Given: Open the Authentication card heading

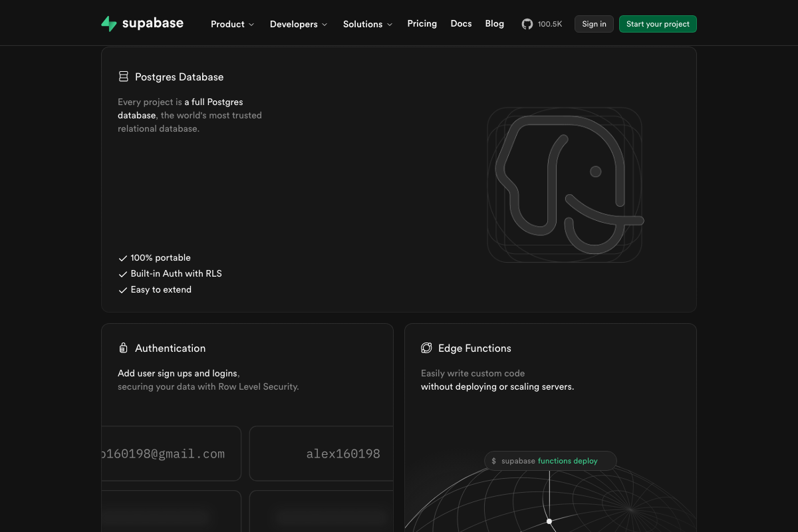Looking at the screenshot, I should tap(170, 348).
